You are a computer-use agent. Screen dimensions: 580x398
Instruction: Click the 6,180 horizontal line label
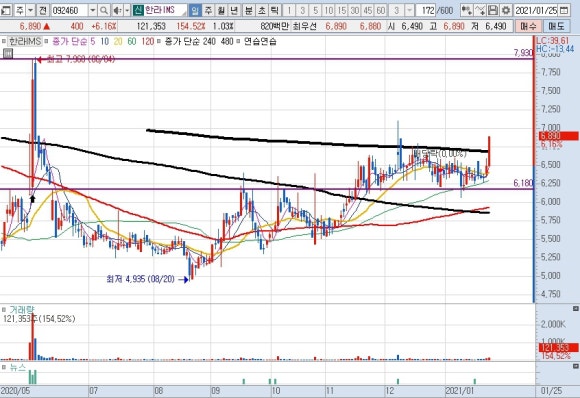(523, 183)
